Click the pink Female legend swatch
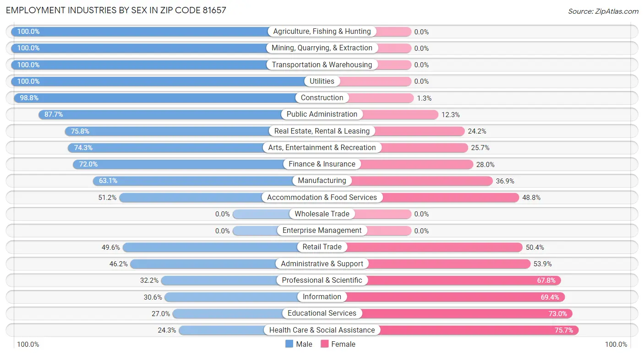The image size is (644, 355). (325, 344)
